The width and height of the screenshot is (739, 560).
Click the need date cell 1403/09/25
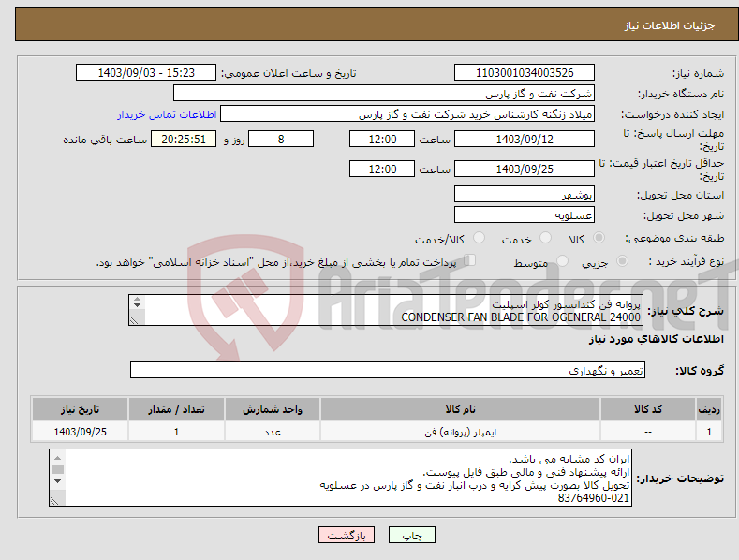click(80, 432)
